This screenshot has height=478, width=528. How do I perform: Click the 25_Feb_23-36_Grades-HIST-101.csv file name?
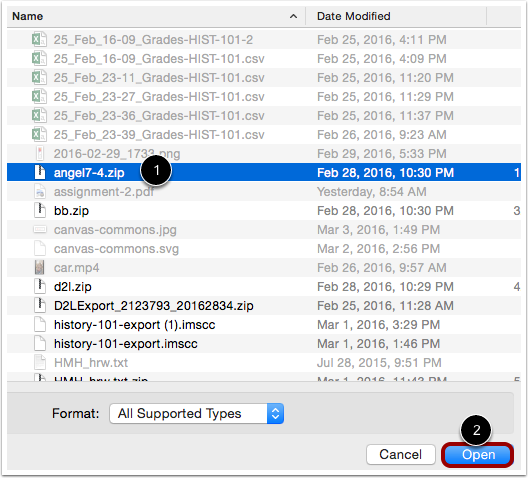[159, 116]
